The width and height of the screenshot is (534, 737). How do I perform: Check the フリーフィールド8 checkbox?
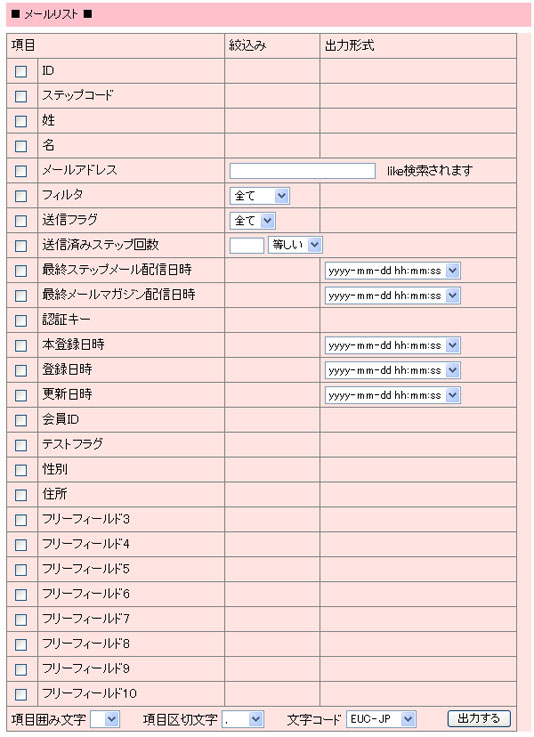21,644
